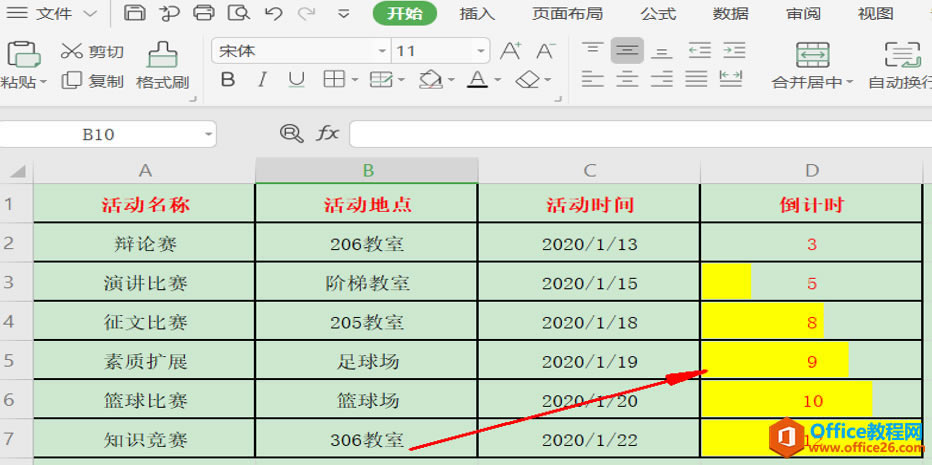The height and width of the screenshot is (465, 932).
Task: Open the 页面布局 tab
Action: coord(567,13)
